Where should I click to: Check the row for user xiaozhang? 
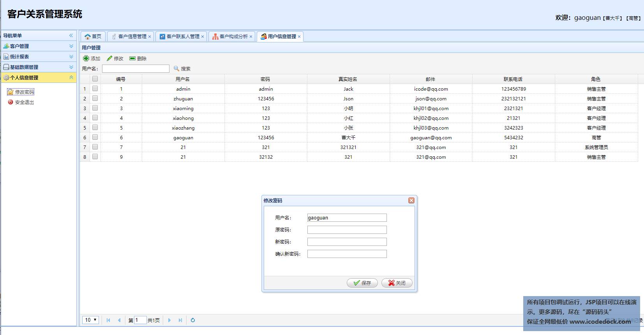95,127
